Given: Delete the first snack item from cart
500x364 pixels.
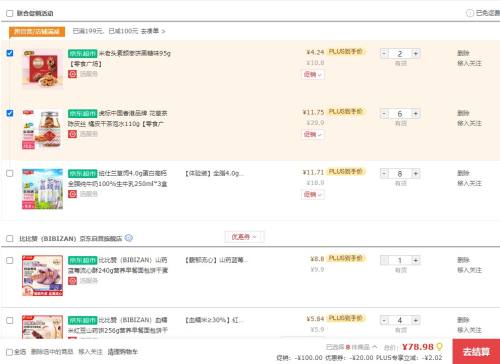Looking at the screenshot, I should coord(463,53).
